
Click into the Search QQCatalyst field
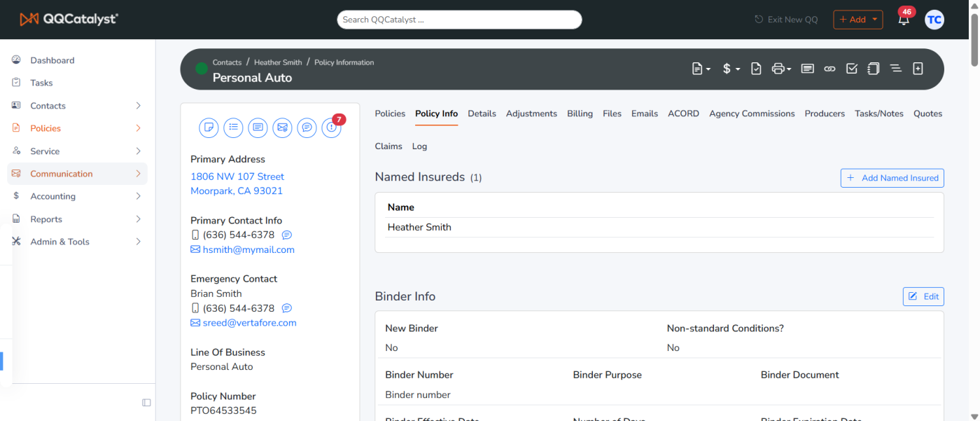(x=459, y=20)
